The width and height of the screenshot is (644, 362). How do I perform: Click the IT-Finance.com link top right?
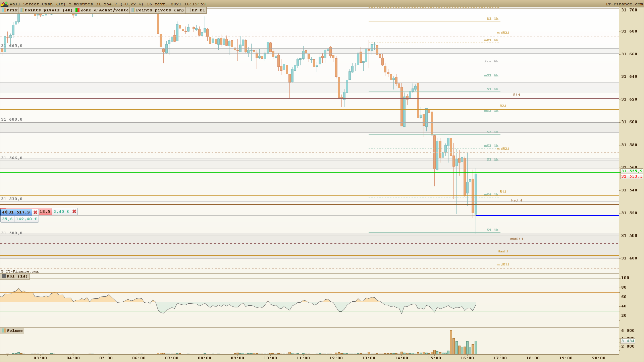point(624,4)
